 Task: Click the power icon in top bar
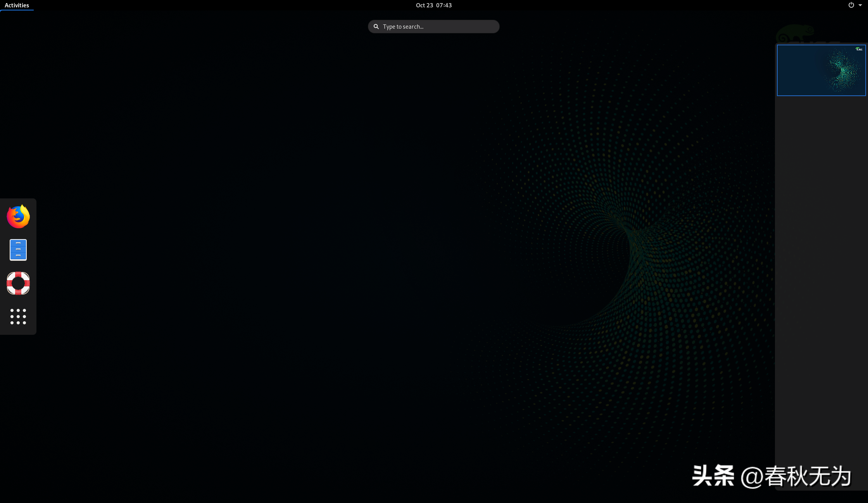[x=851, y=5]
